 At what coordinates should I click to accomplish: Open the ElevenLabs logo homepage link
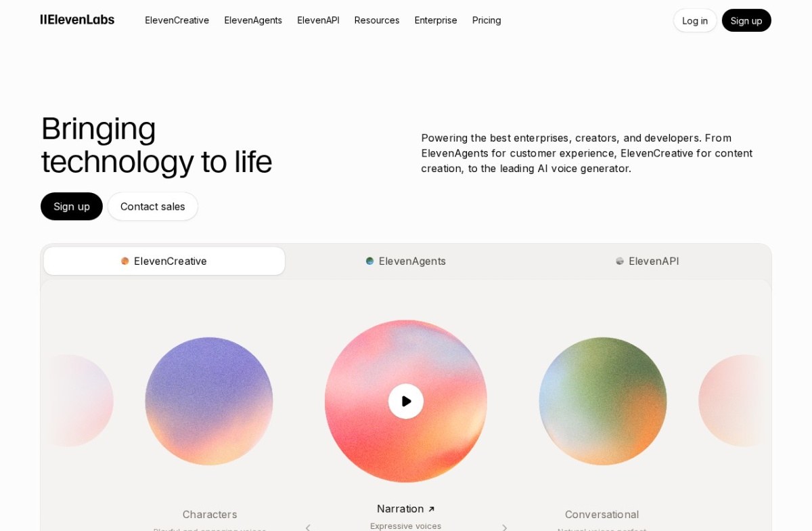pos(77,20)
